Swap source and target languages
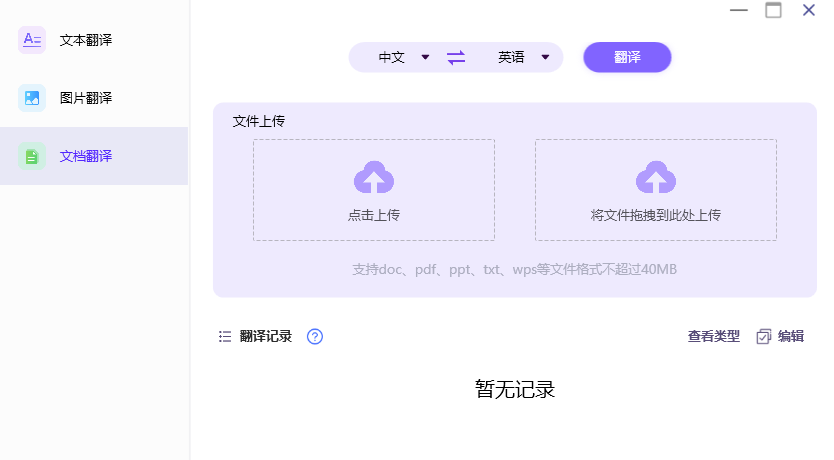Screen dimensions: 834x460 coord(456,58)
